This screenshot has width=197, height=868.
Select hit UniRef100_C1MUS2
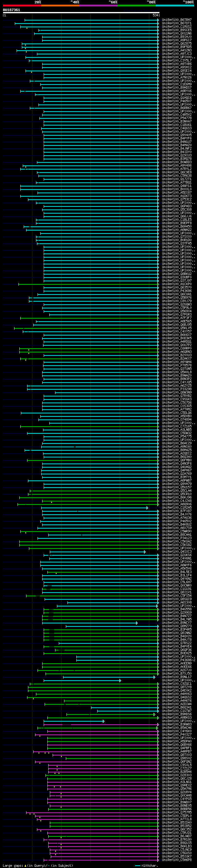[x=177, y=26]
